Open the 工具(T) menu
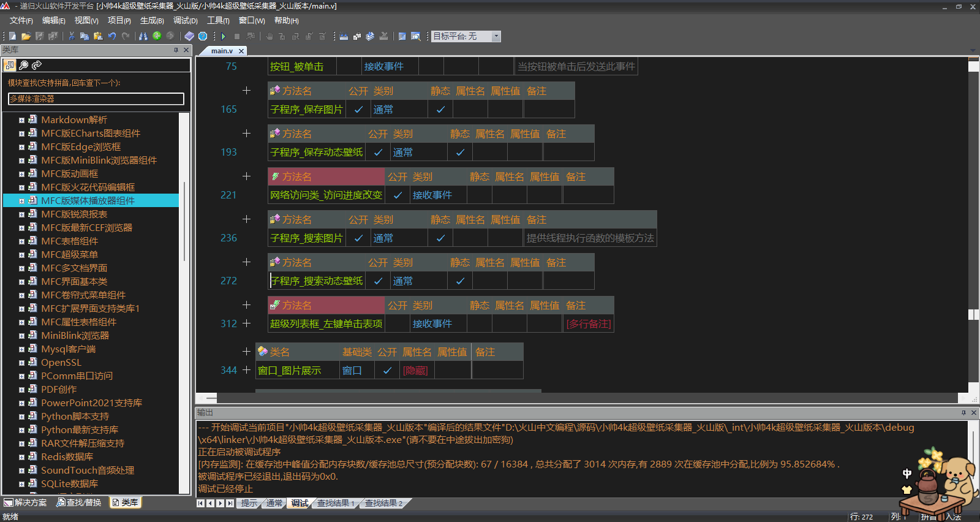This screenshot has height=522, width=980. pos(218,20)
